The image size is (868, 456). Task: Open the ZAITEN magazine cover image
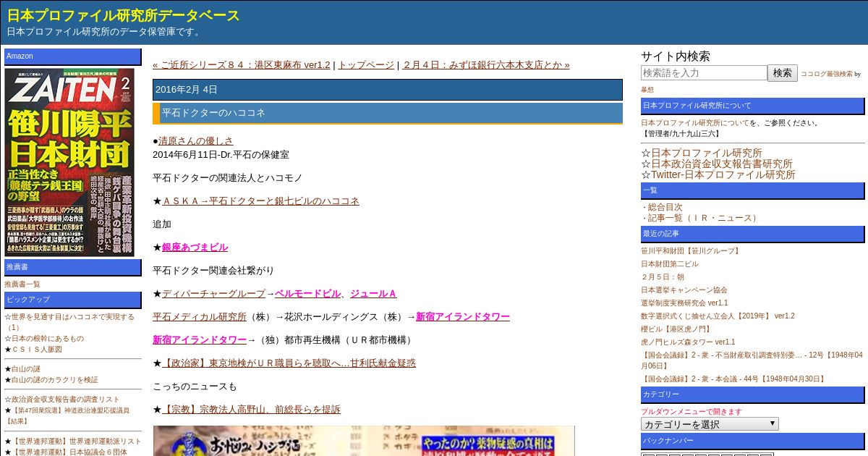tap(69, 162)
